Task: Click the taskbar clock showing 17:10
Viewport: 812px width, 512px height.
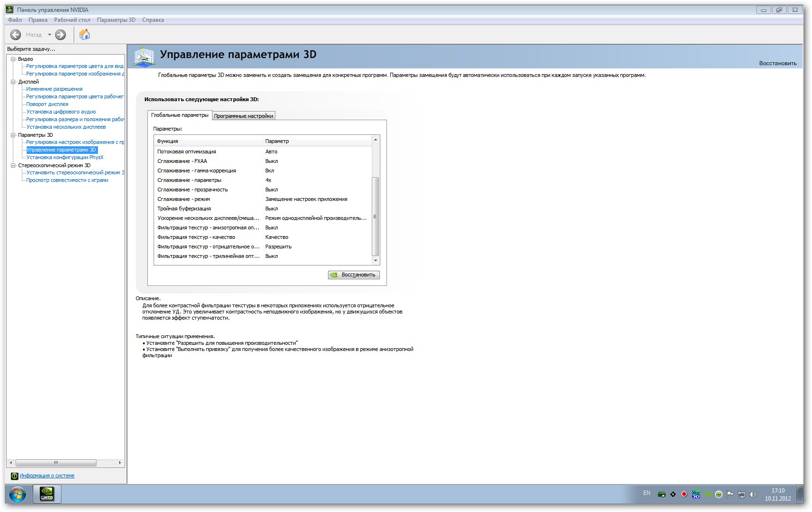Action: (x=778, y=494)
